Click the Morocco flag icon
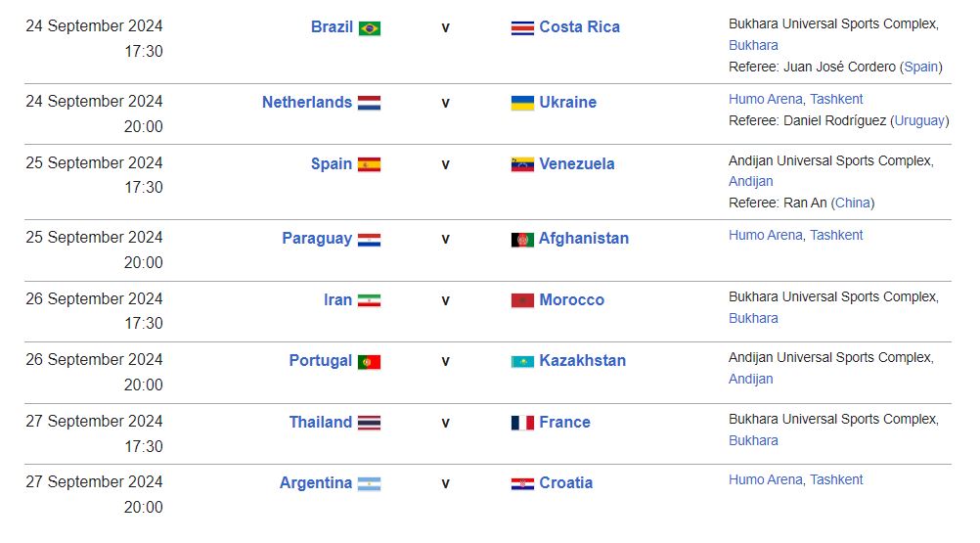Image resolution: width=980 pixels, height=543 pixels. coord(522,300)
